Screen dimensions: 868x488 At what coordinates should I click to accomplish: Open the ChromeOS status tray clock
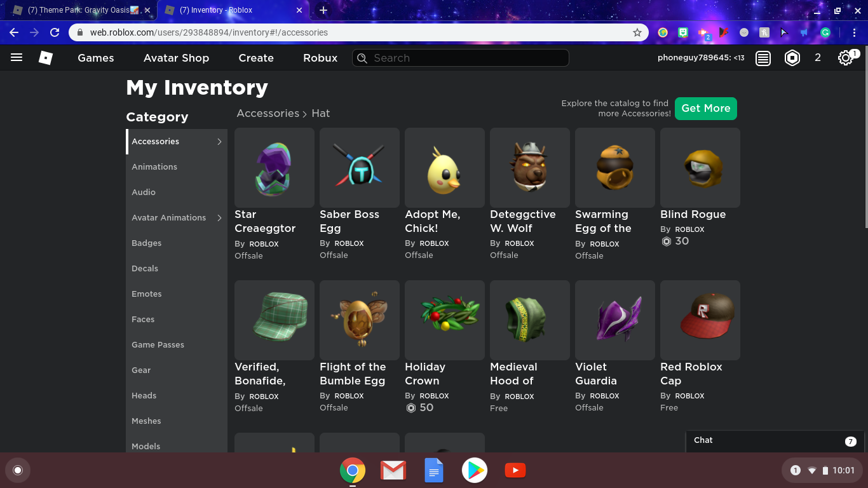(x=843, y=470)
